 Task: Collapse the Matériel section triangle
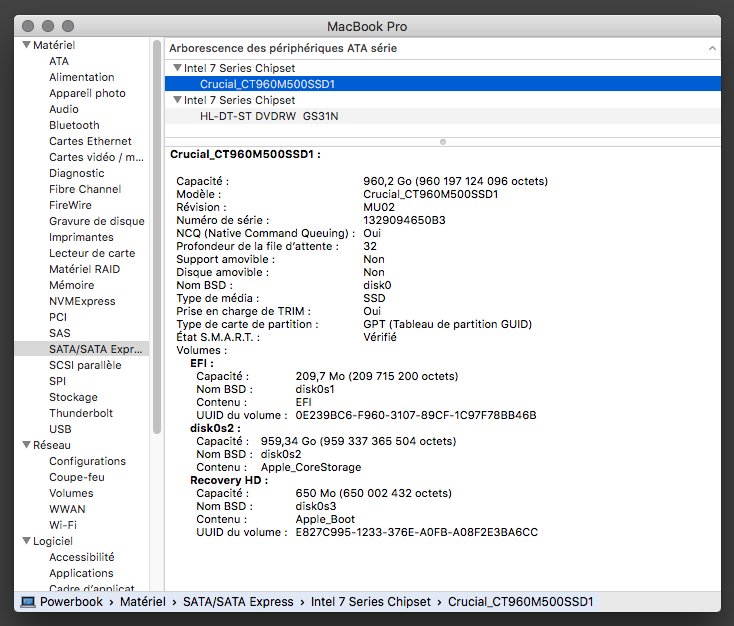(27, 45)
